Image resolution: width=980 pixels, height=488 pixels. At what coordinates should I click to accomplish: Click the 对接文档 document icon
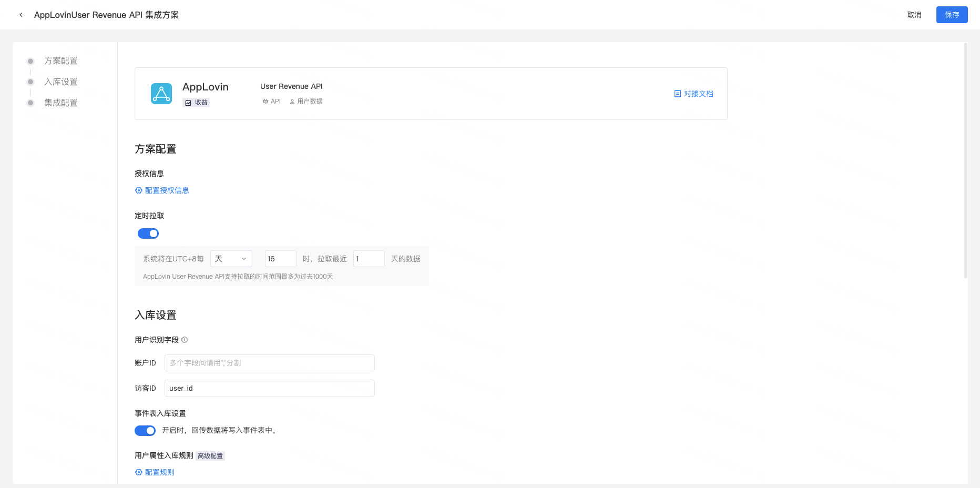(678, 94)
